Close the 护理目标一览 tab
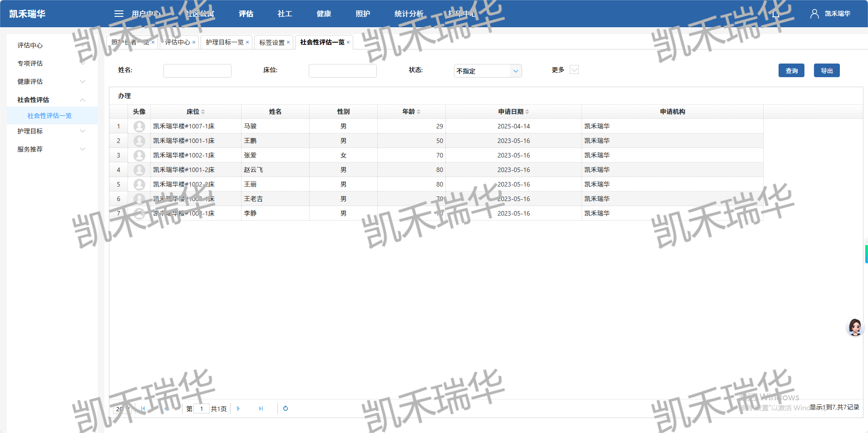868x433 pixels. tap(247, 42)
